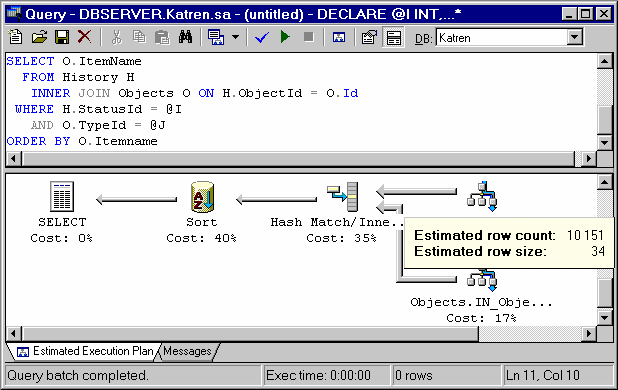Click the New Query icon in toolbar
The height and width of the screenshot is (390, 618).
(16, 37)
